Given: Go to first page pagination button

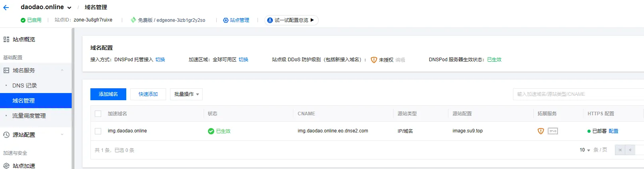Looking at the screenshot, I should [620, 150].
